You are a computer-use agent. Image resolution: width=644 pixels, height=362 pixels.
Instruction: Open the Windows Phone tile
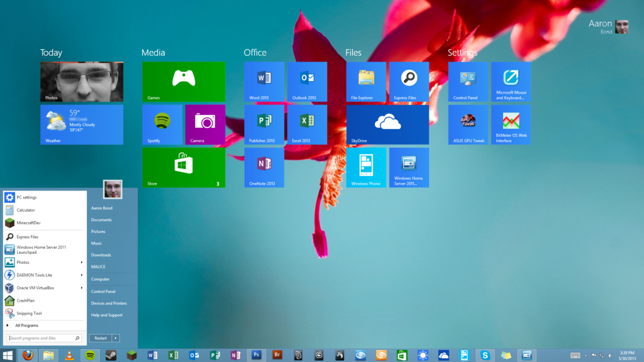pos(366,167)
